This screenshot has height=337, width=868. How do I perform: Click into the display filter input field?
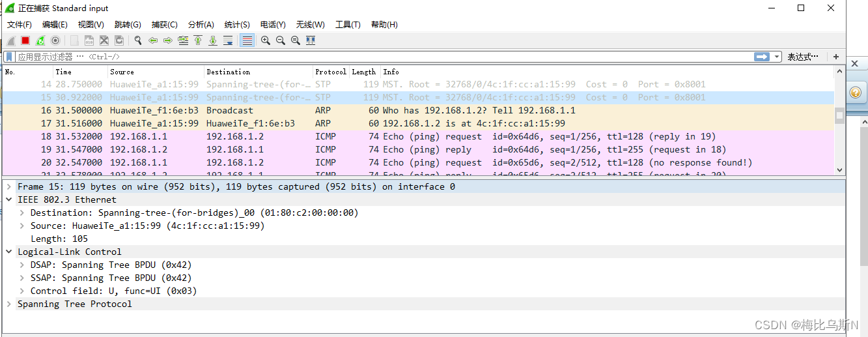coord(384,57)
